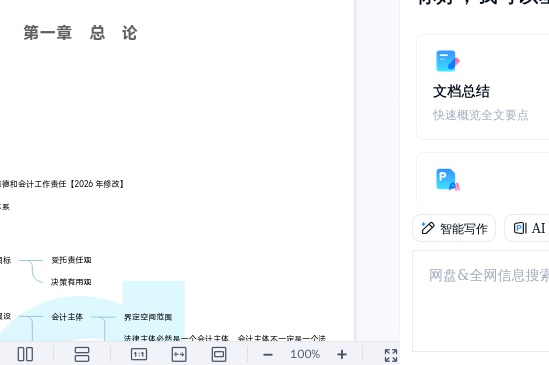Fit document to page width

[x=179, y=354]
